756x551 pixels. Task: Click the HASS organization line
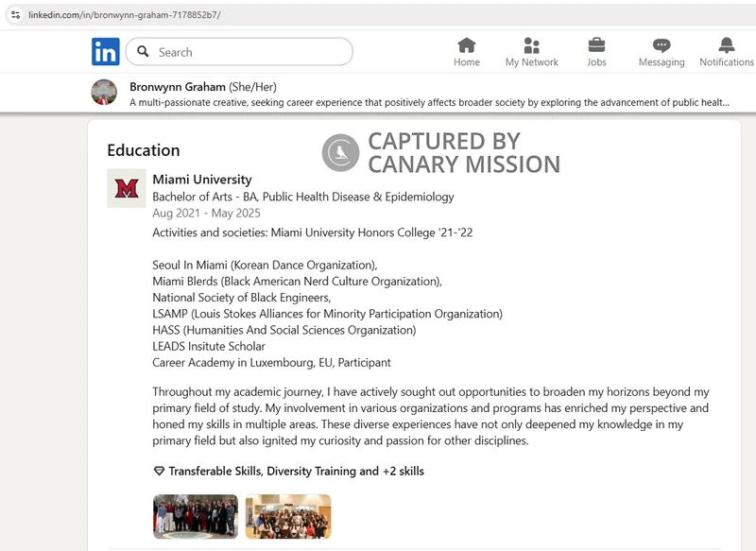(284, 330)
